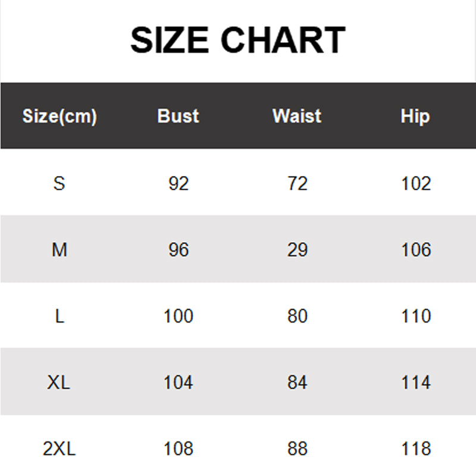This screenshot has height=476, width=476.
Task: Select the Size(cm) column header
Action: 59,116
